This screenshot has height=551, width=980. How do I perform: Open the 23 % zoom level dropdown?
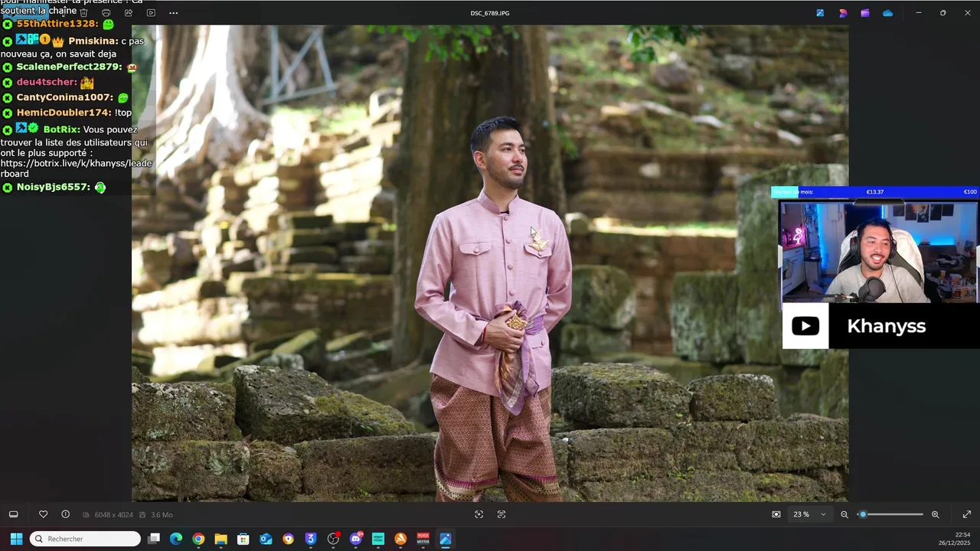tap(809, 514)
